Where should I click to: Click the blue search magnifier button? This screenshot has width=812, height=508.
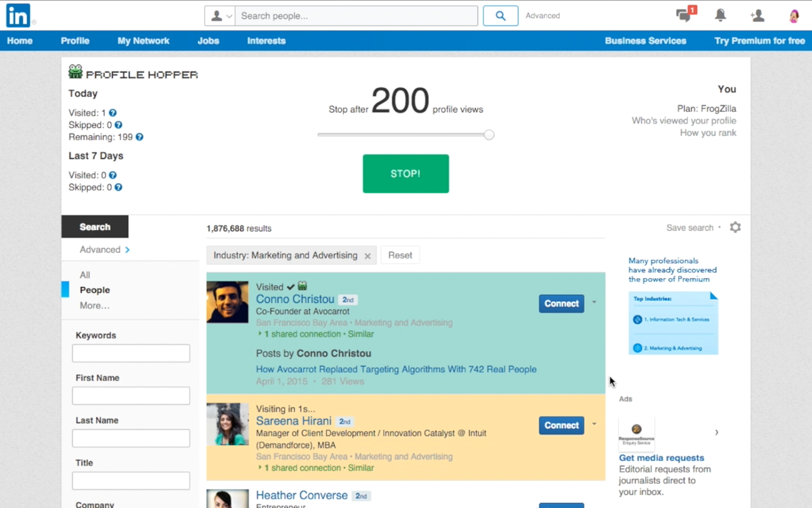[501, 16]
